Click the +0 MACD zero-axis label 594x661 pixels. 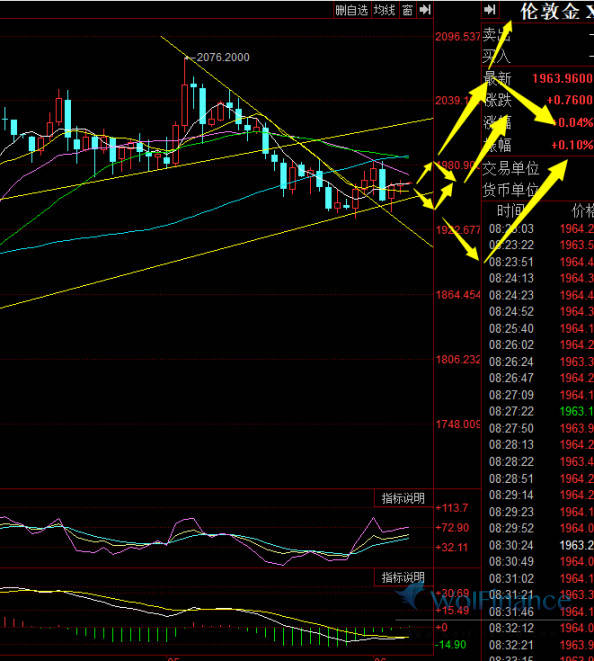tap(442, 627)
